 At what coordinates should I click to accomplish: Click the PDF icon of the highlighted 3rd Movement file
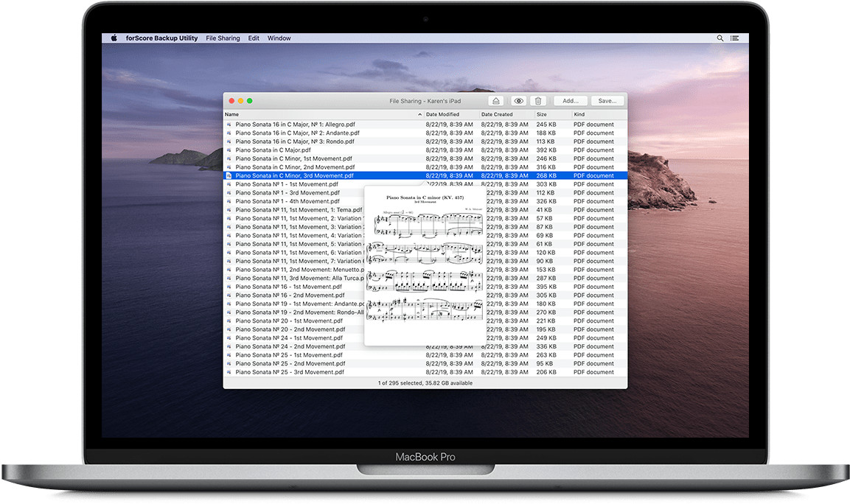(x=229, y=175)
